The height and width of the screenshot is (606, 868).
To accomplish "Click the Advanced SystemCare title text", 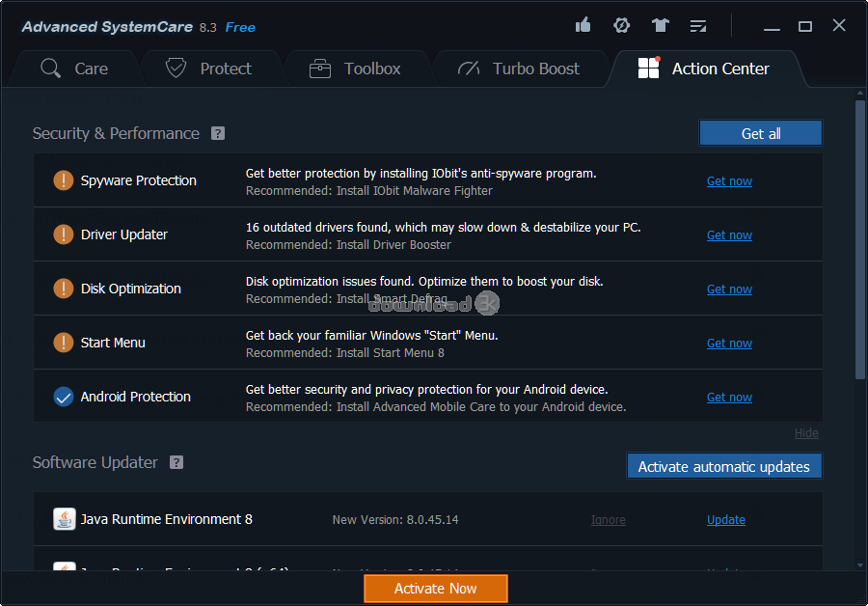I will point(107,27).
